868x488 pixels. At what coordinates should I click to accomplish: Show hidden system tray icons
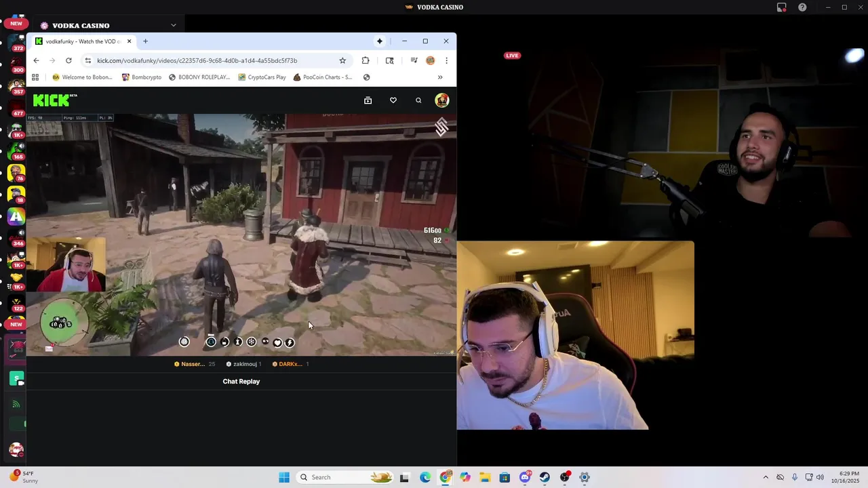766,477
